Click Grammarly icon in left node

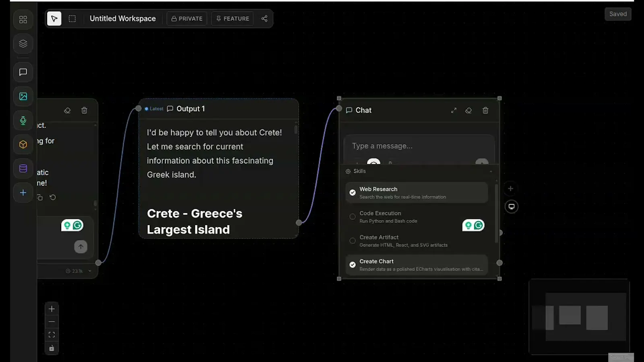tap(77, 225)
